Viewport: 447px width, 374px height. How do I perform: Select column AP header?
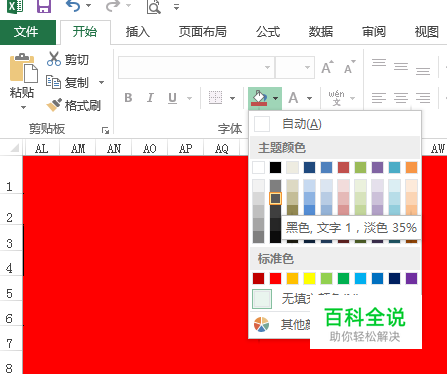(x=186, y=148)
